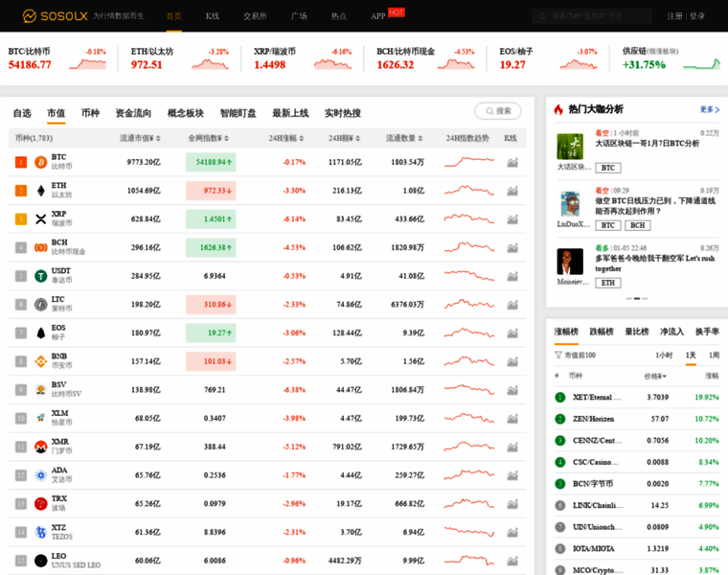Open K线 in top navigation
The image size is (728, 575).
[x=213, y=16]
